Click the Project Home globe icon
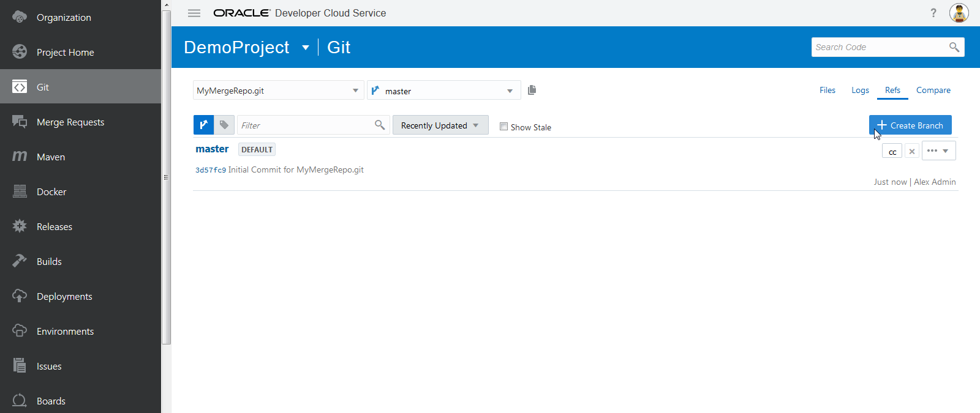Screen dimensions: 980x413 coord(20,52)
